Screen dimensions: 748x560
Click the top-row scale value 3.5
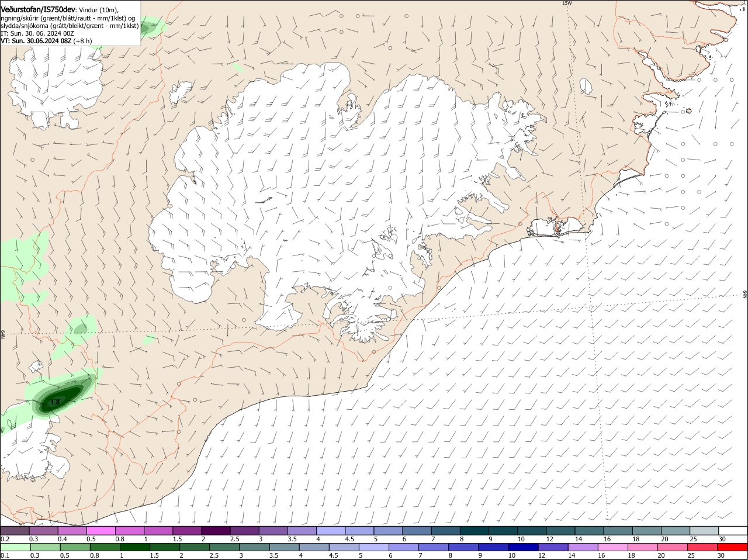coord(292,539)
